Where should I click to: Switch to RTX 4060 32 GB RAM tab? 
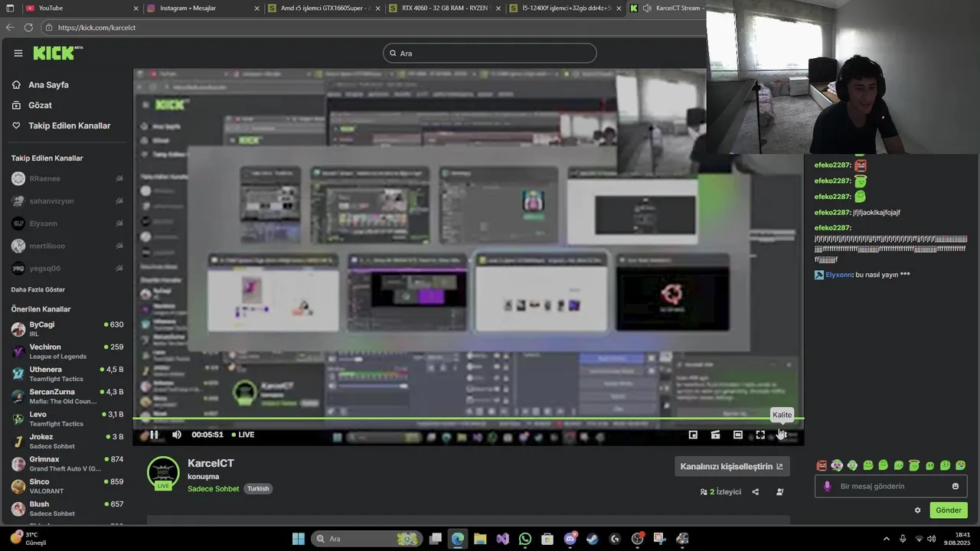pos(446,8)
